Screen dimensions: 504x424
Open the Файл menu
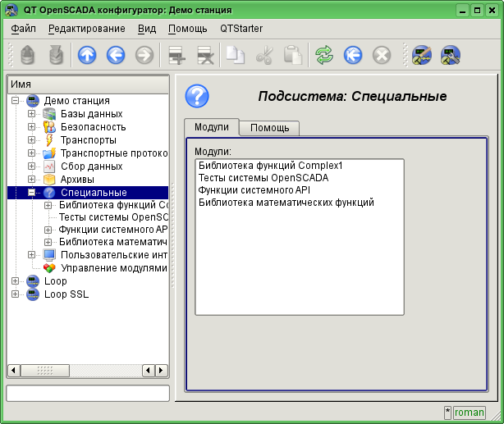tap(23, 29)
